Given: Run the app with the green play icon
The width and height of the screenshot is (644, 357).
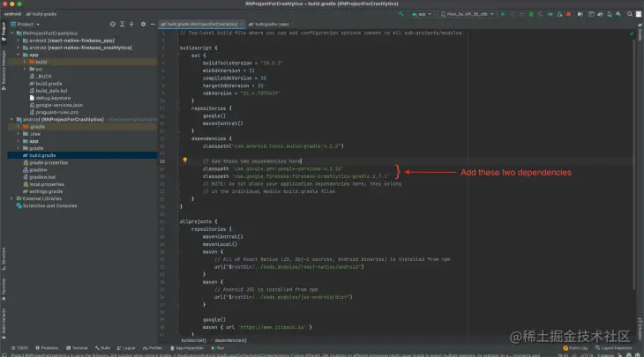Looking at the screenshot, I should point(503,14).
